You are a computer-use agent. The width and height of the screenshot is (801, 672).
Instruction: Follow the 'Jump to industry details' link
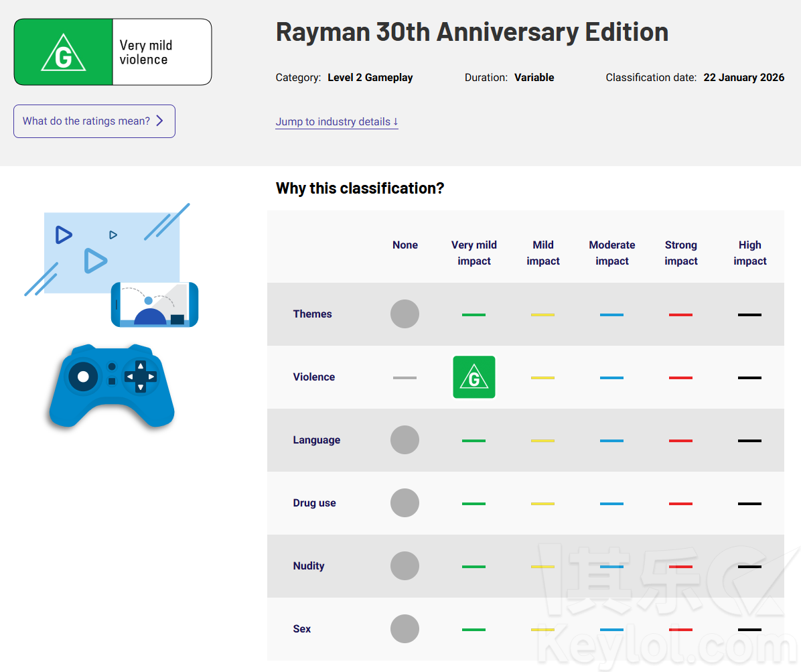(x=336, y=122)
